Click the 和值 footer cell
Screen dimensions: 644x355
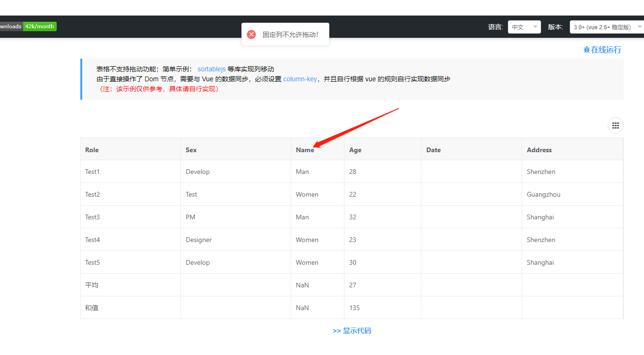point(130,308)
